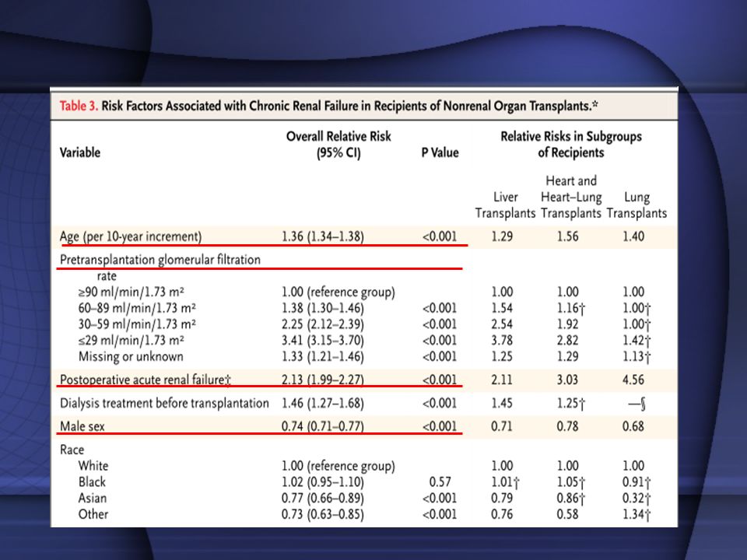Click the 'Table 3.' red label
The width and height of the screenshot is (747, 560).
pos(79,106)
